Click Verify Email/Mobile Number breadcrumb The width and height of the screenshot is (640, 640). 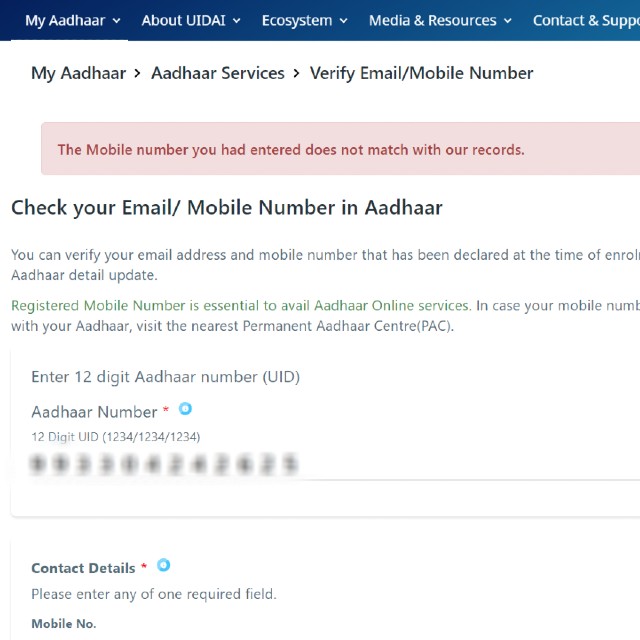pos(421,73)
